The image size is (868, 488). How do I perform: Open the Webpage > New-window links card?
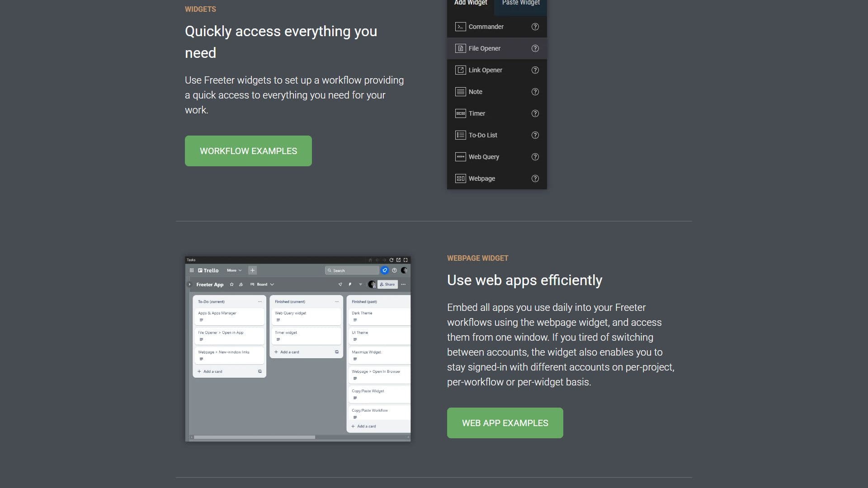pyautogui.click(x=229, y=355)
